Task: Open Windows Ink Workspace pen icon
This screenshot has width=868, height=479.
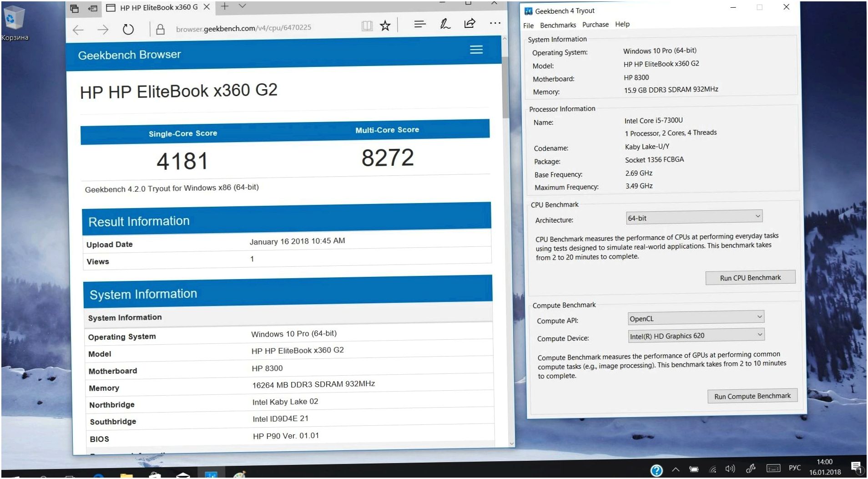Action: (751, 469)
